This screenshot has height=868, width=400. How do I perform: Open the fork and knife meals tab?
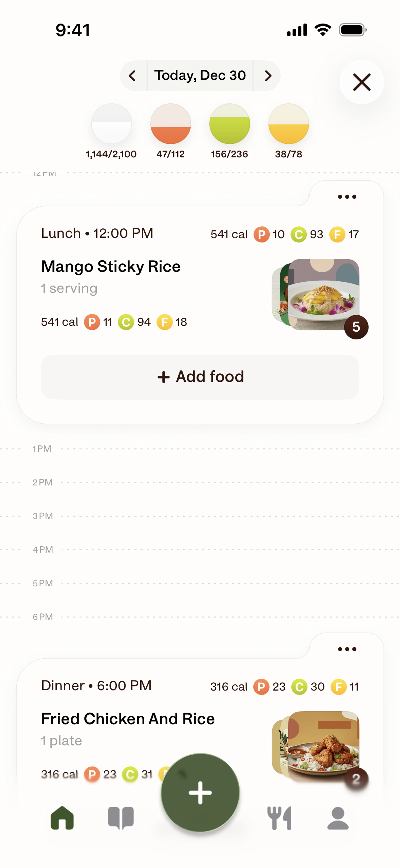pyautogui.click(x=279, y=818)
